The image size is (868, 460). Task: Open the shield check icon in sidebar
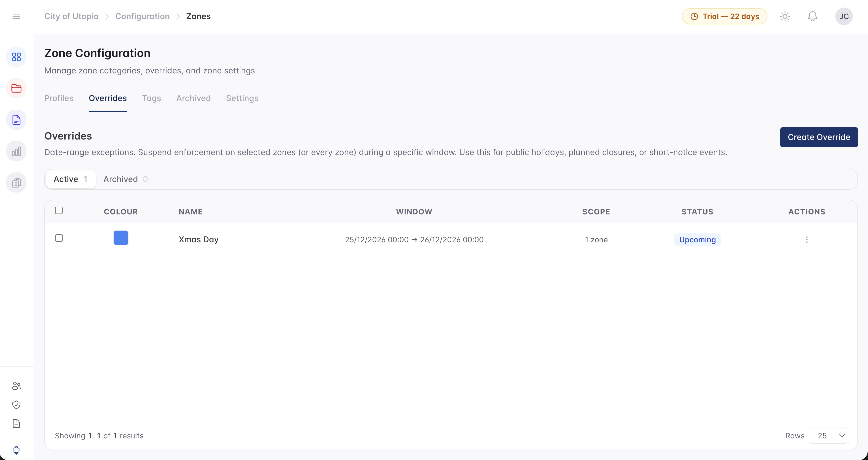16,404
